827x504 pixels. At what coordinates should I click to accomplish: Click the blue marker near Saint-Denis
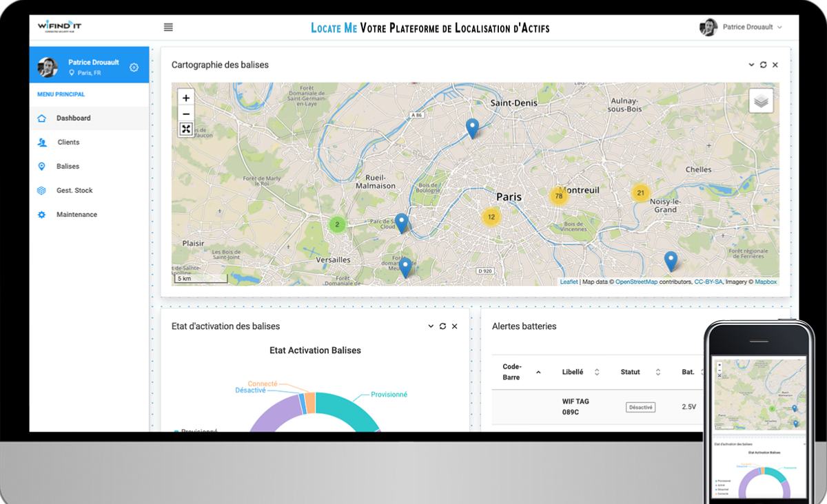[x=472, y=127]
